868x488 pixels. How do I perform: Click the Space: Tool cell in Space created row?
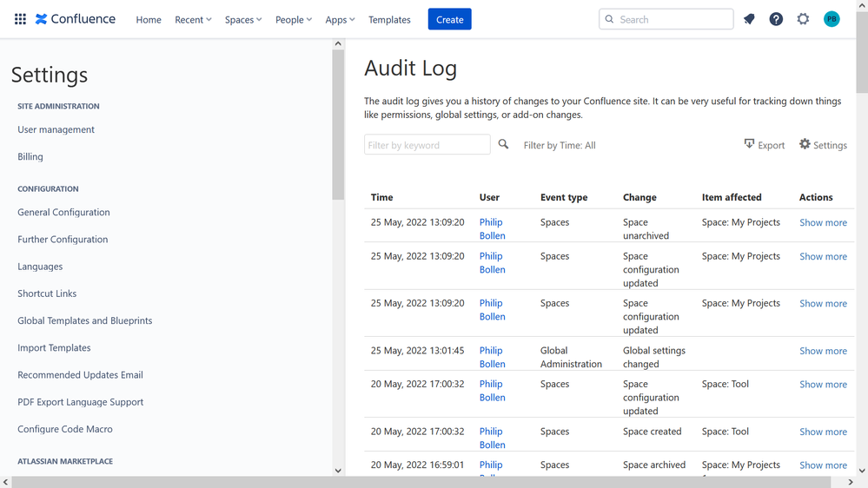coord(726,431)
